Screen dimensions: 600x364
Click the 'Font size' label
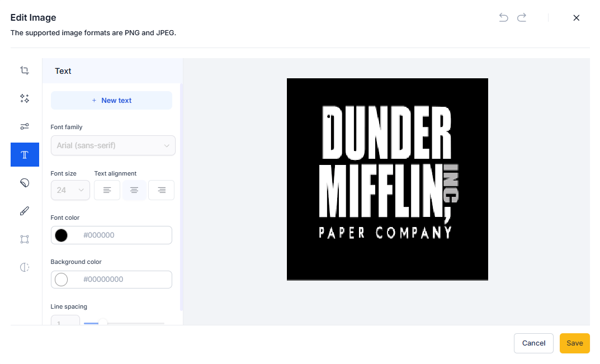click(64, 173)
